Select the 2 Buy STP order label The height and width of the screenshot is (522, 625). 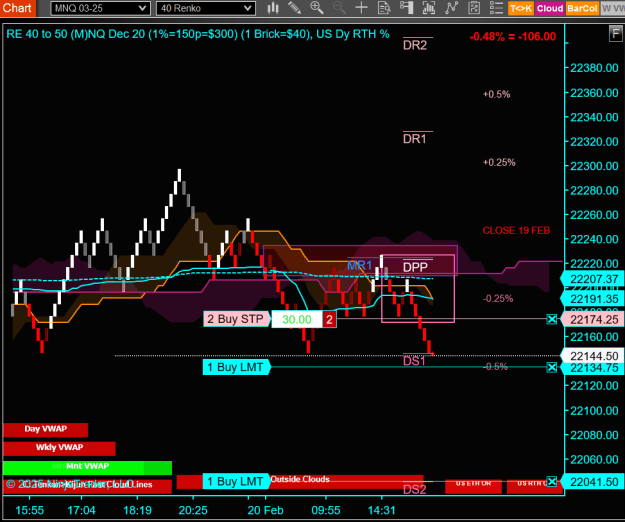[237, 319]
